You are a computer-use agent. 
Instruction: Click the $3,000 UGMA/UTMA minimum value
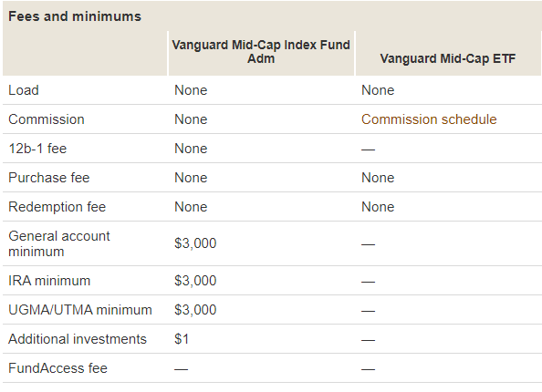click(x=195, y=310)
